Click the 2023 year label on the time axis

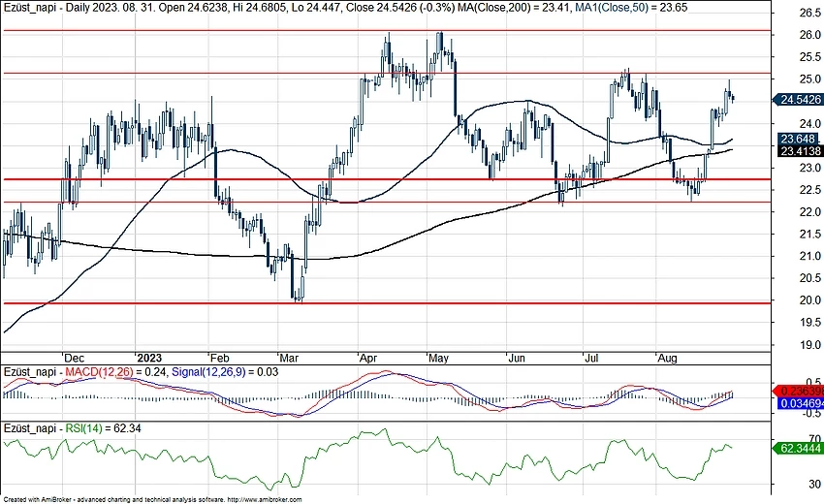149,358
